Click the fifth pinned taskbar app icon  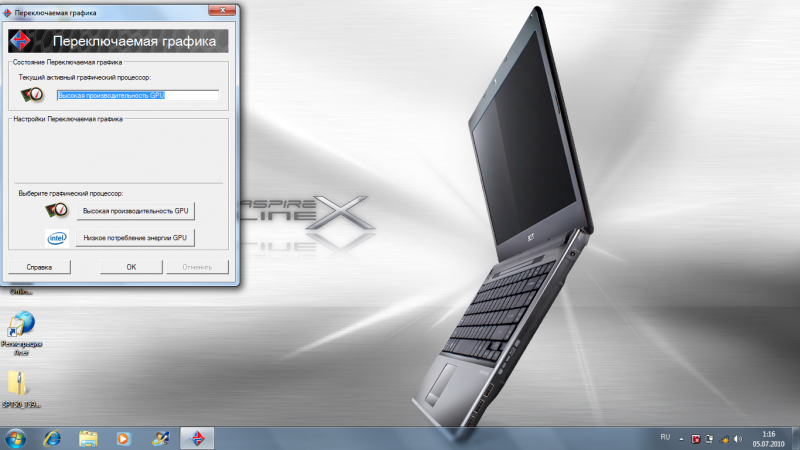tap(160, 439)
